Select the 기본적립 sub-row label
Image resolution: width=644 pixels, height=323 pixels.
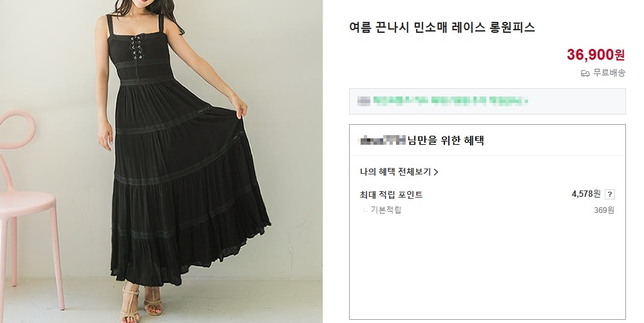pos(386,210)
